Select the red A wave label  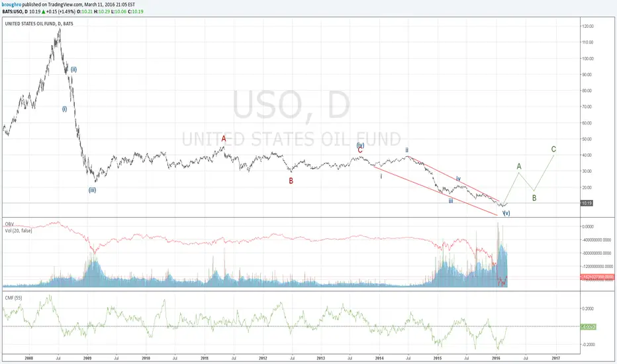click(x=224, y=138)
